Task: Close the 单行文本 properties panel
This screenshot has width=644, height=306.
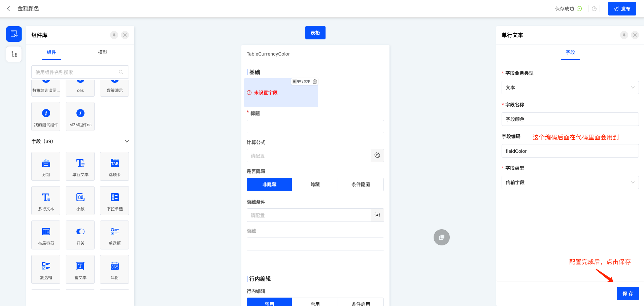Action: (635, 35)
